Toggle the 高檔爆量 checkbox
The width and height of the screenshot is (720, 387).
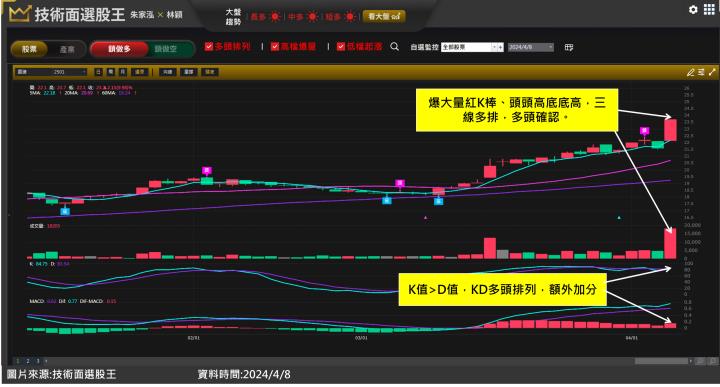(275, 46)
